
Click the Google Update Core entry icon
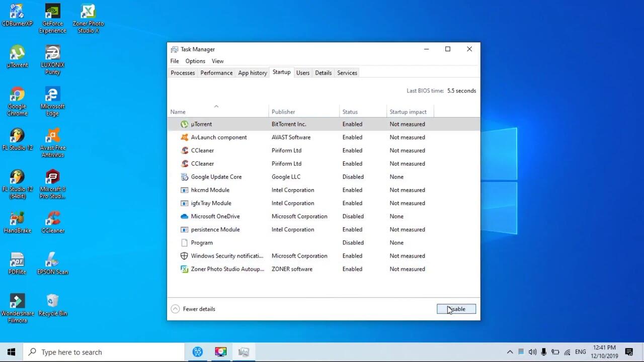click(184, 177)
